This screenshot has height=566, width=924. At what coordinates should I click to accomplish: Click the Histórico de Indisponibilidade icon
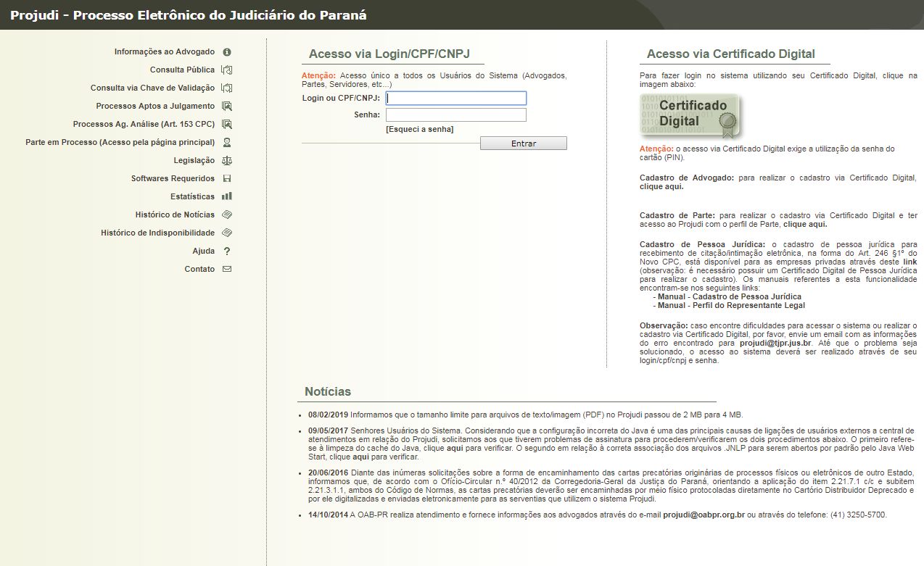point(227,233)
